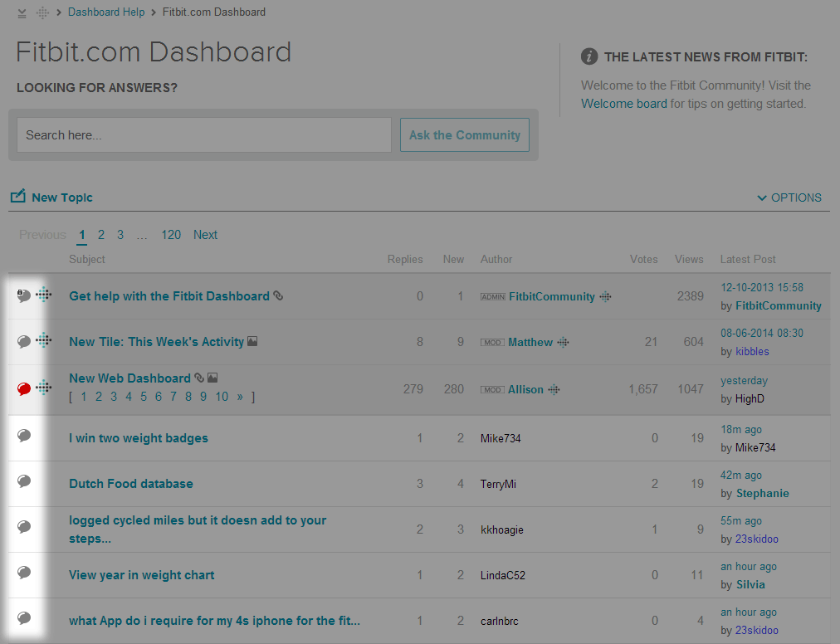Open latest post dated 08-06-2014 08:30
The height and width of the screenshot is (644, 840).
pyautogui.click(x=762, y=333)
